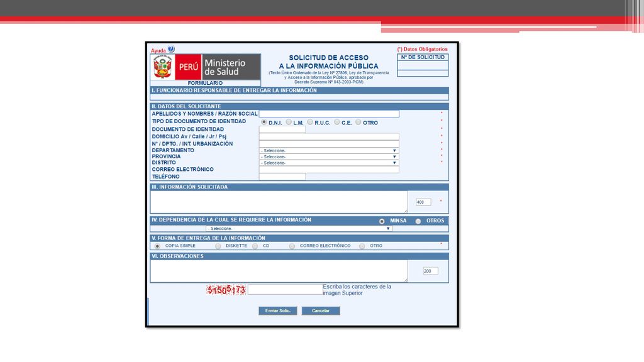Open the DISTRITO dropdown
Image resolution: width=644 pixels, height=362 pixels.
(328, 163)
